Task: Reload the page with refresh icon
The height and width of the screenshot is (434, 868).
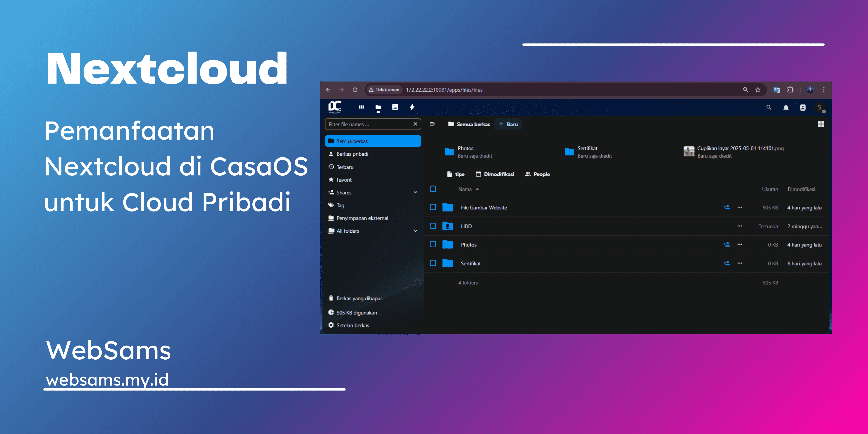Action: (x=355, y=90)
